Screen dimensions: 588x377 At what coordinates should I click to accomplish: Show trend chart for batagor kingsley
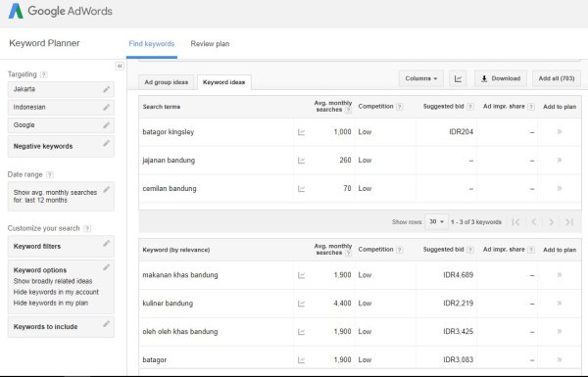[x=301, y=132]
